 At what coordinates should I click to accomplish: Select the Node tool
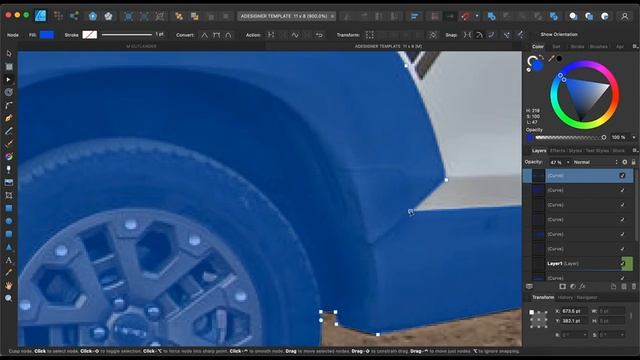click(x=9, y=80)
